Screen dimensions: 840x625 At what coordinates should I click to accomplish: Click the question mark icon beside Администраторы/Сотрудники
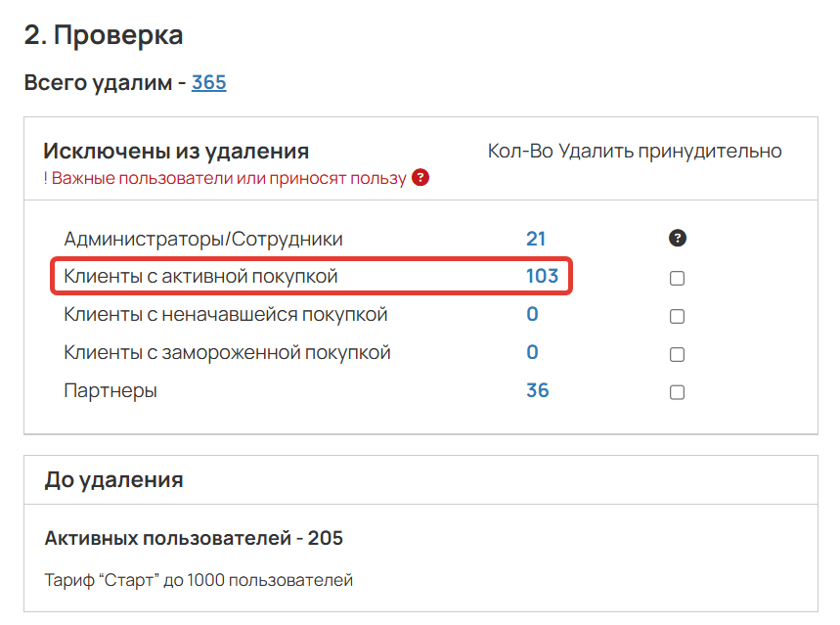[678, 237]
